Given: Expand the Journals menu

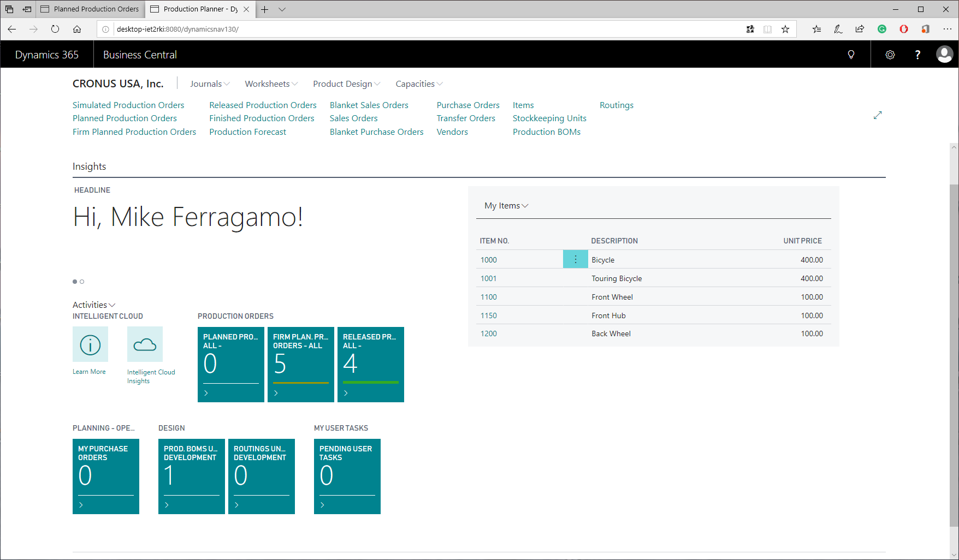Looking at the screenshot, I should point(210,84).
